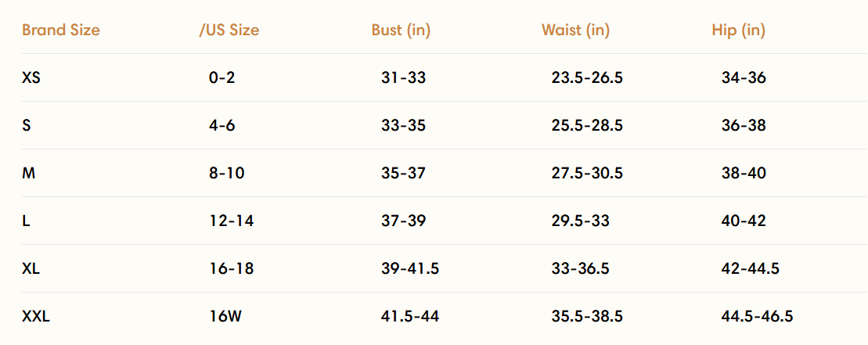Click the Waist (in) column header
The image size is (868, 345).
(575, 31)
